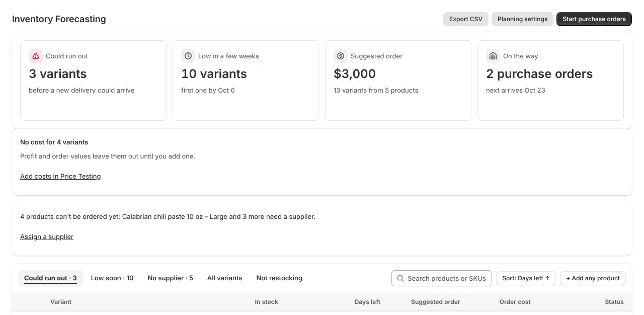This screenshot has width=644, height=315.
Task: Click the text 'before a new delivery could arrive'
Action: (82, 91)
